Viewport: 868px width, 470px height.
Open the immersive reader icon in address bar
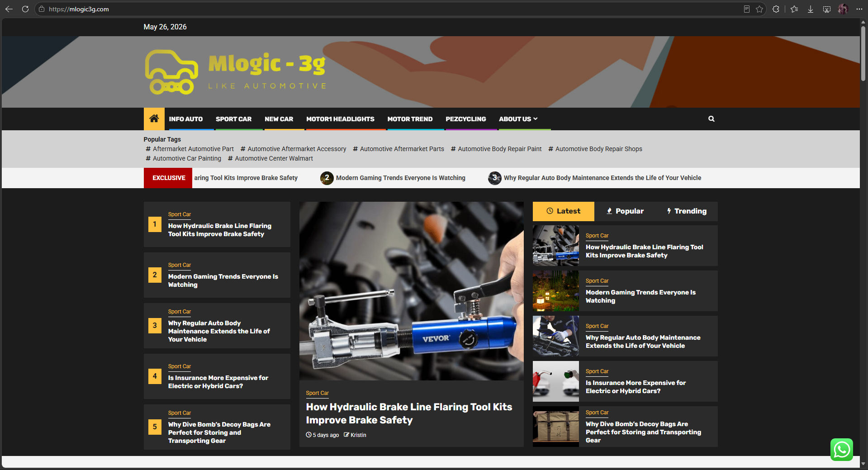(746, 9)
